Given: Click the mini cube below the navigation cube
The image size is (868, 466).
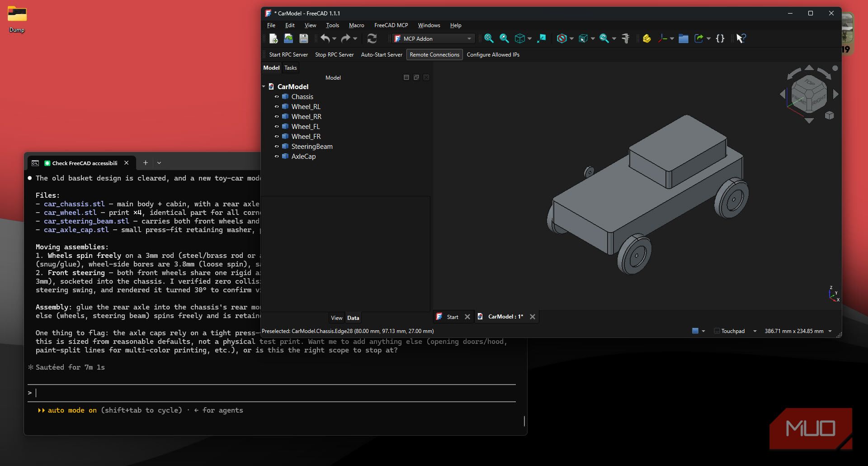Looking at the screenshot, I should click(x=829, y=116).
